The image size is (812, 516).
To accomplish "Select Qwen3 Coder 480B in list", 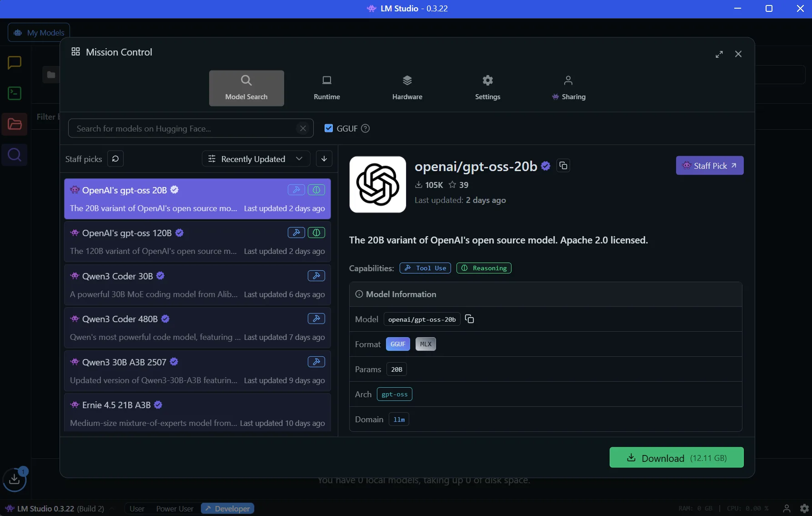I will 197,328.
